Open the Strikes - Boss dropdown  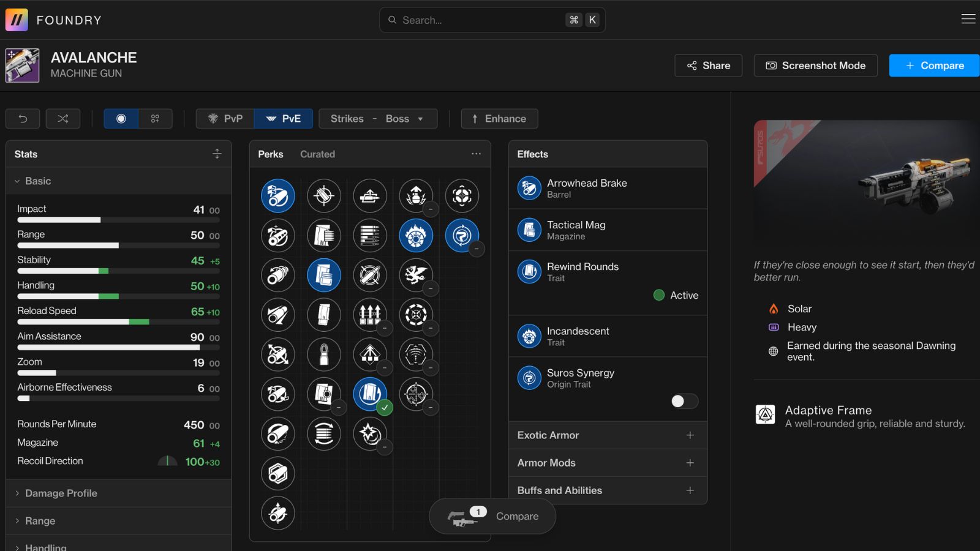[x=377, y=119]
